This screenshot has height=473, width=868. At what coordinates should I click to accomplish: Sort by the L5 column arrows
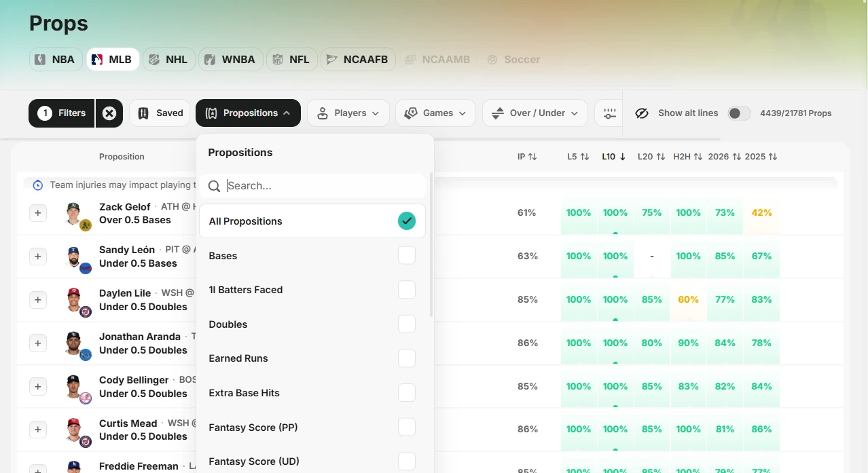tap(585, 157)
